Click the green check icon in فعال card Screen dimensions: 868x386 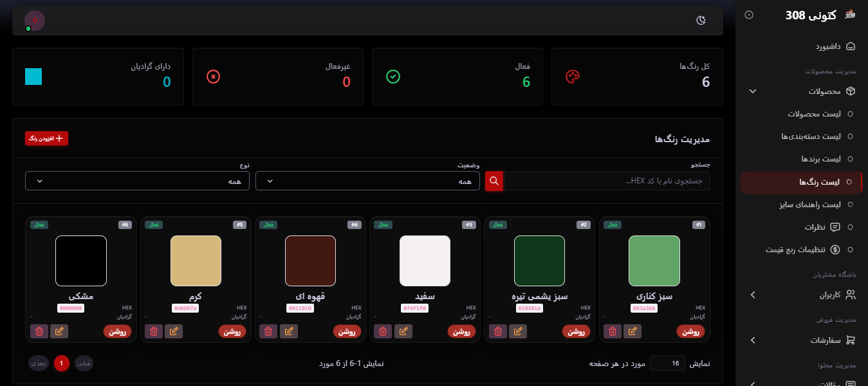(393, 77)
